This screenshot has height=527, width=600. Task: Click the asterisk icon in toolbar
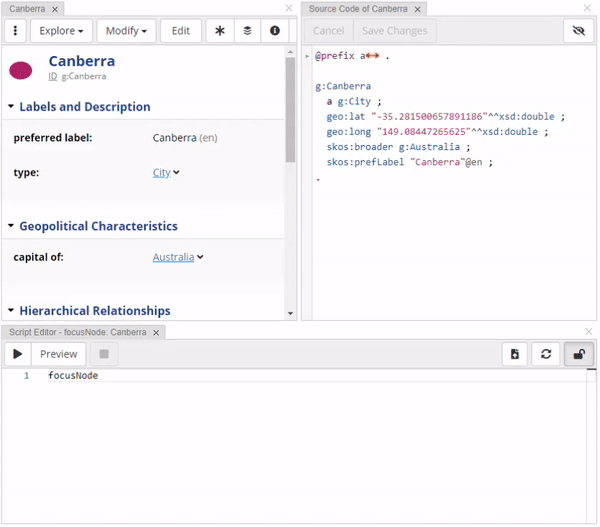tap(220, 31)
